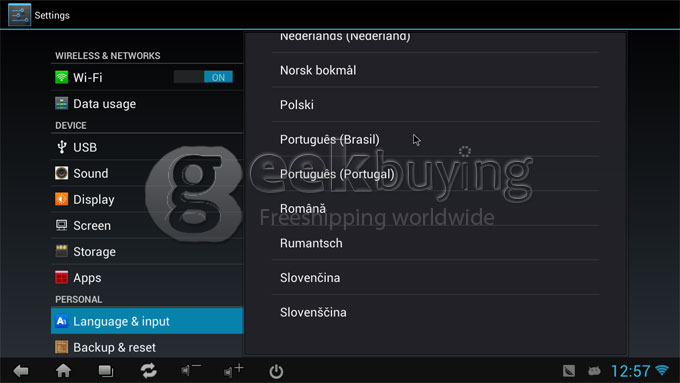680x383 pixels.
Task: Choose Polski language
Action: pyautogui.click(x=436, y=105)
